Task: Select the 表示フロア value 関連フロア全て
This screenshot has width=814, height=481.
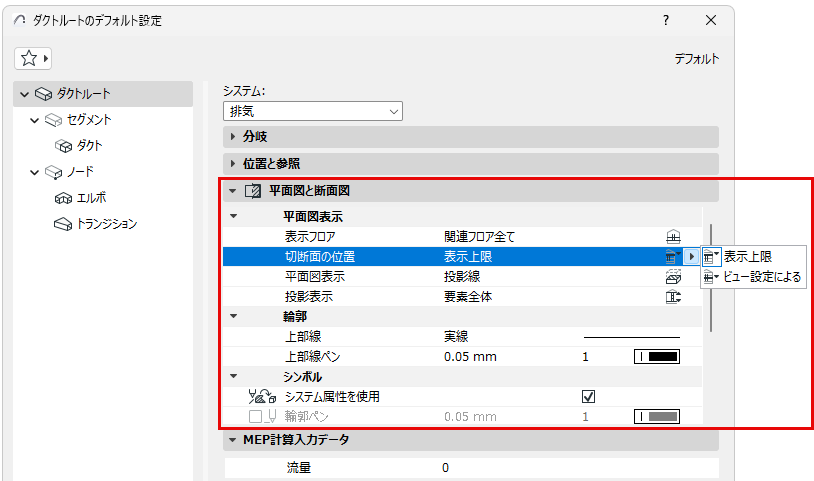Action: (x=479, y=237)
